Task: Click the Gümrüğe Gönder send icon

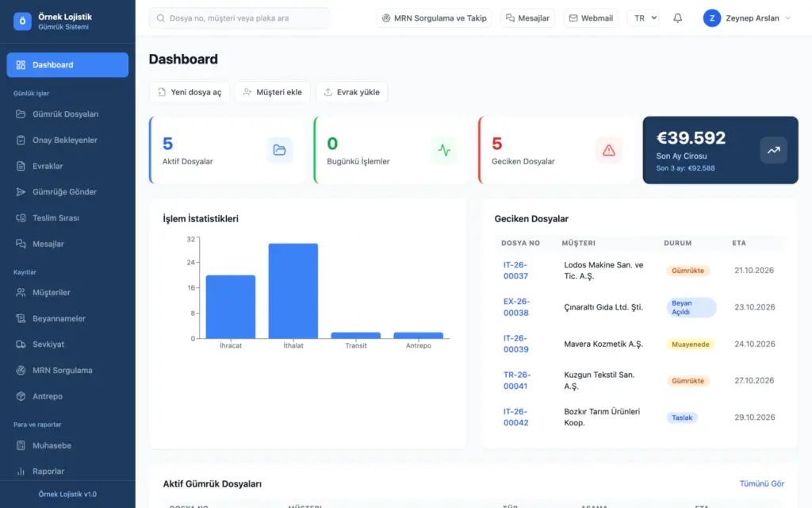Action: 21,192
